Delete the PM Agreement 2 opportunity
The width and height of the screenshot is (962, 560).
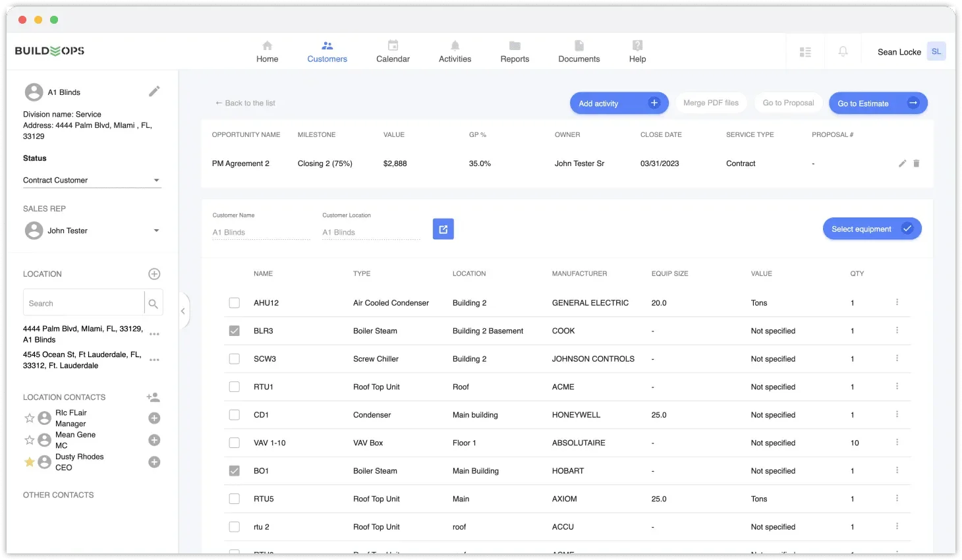tap(917, 163)
